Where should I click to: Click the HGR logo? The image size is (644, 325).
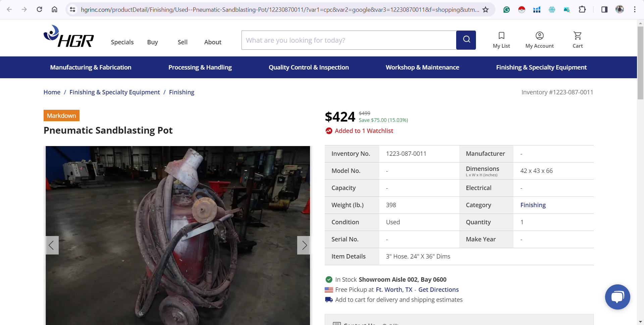69,36
